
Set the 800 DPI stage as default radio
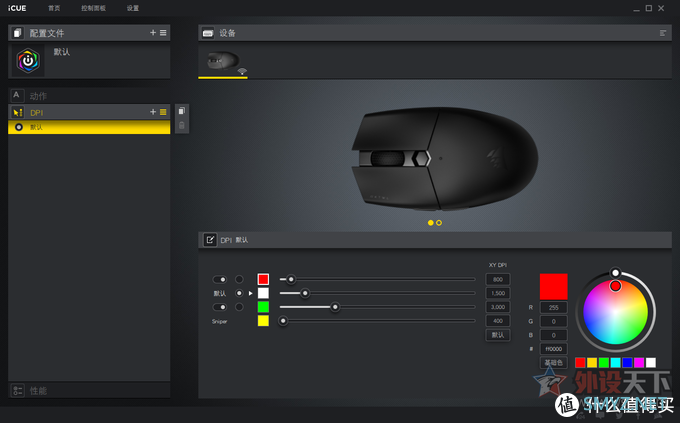click(x=239, y=279)
